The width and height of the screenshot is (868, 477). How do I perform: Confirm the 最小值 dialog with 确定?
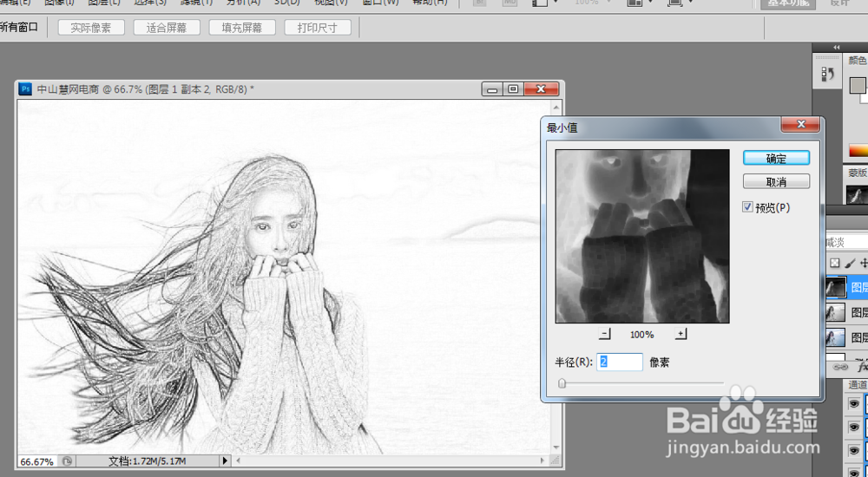[x=776, y=158]
